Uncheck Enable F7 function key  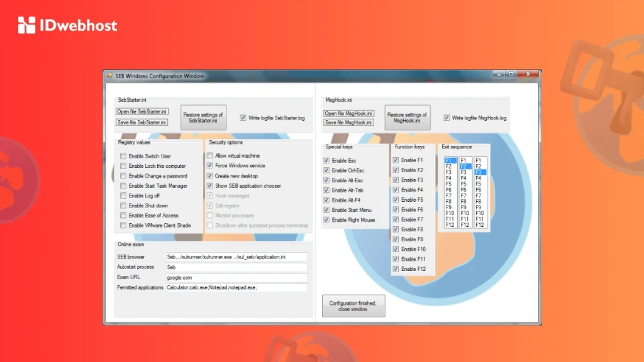pyautogui.click(x=396, y=219)
